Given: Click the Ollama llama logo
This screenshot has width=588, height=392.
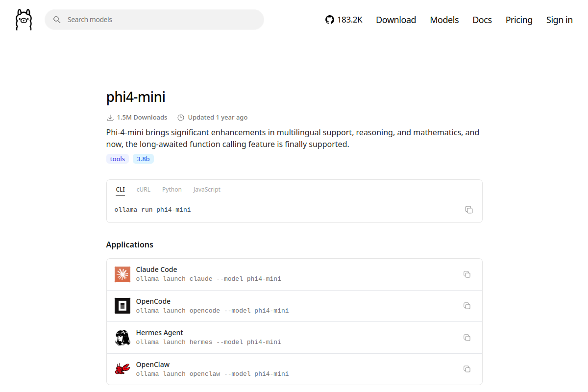Looking at the screenshot, I should pos(24,20).
